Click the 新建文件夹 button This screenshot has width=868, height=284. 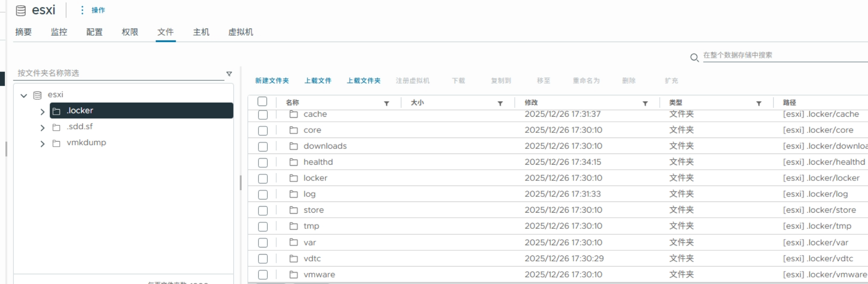pyautogui.click(x=272, y=81)
